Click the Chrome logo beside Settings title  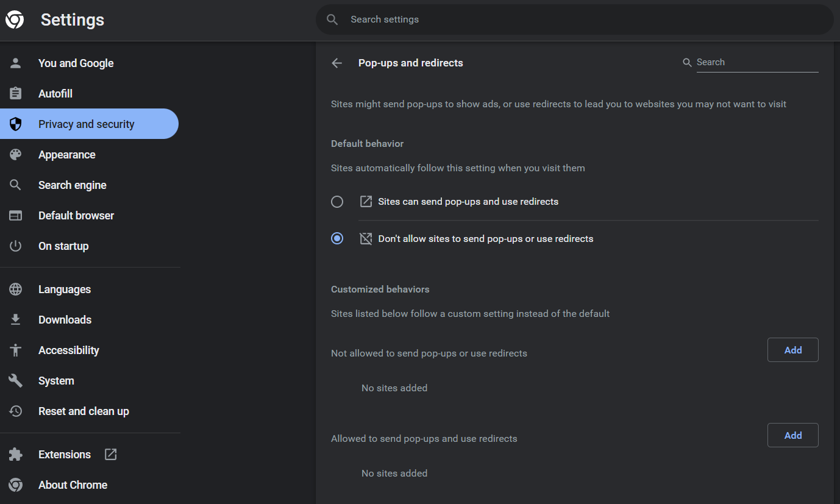click(x=15, y=20)
